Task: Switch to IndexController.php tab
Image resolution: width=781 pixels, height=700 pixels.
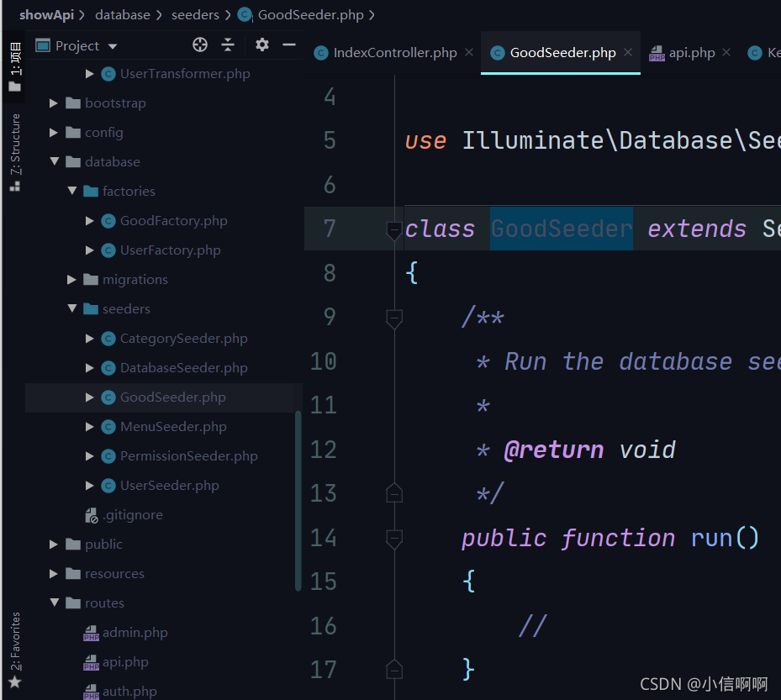Action: click(394, 53)
